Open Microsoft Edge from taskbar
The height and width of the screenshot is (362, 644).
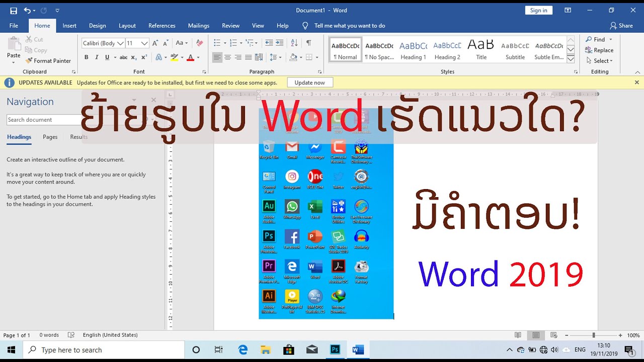243,350
